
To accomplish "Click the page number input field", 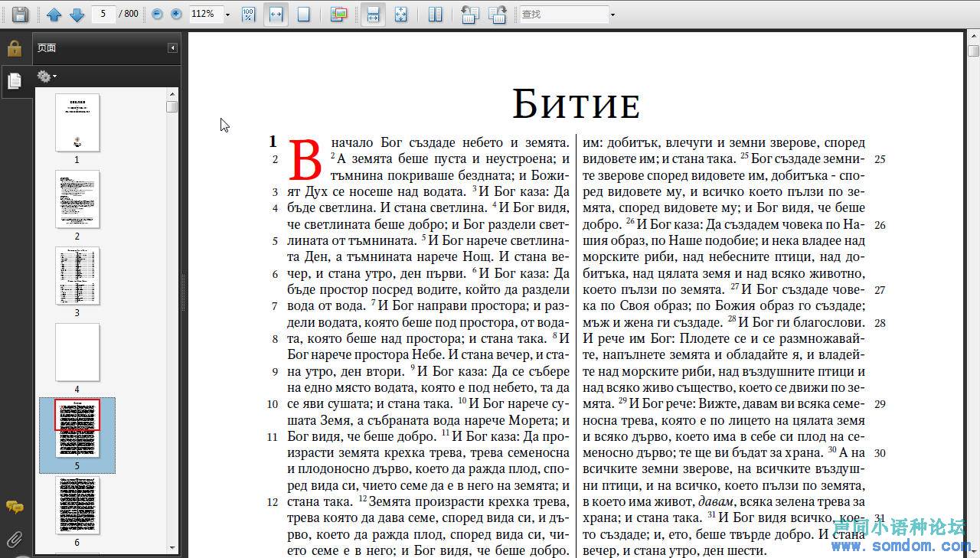I will (x=103, y=14).
